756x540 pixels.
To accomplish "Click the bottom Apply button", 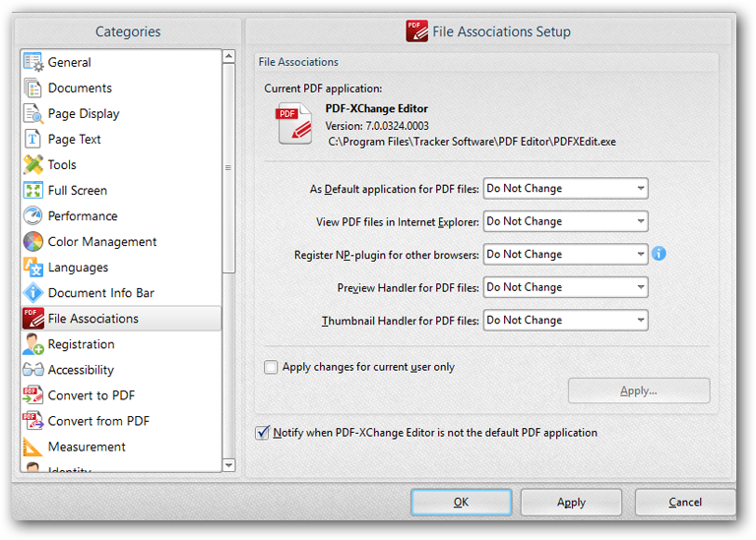I will pyautogui.click(x=571, y=502).
